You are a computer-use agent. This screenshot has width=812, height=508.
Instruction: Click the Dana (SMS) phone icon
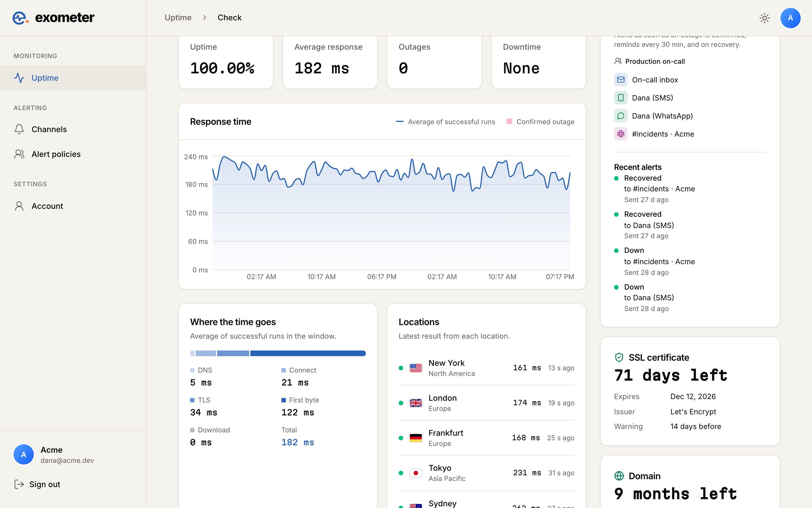click(x=621, y=98)
